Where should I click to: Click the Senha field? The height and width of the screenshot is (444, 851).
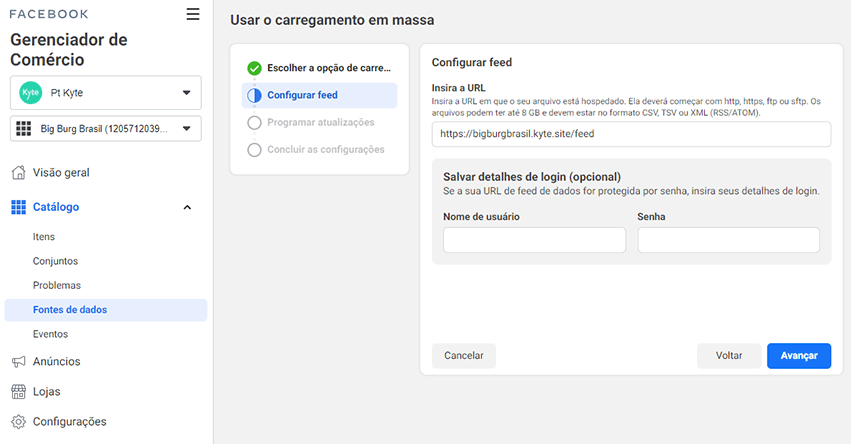(728, 240)
